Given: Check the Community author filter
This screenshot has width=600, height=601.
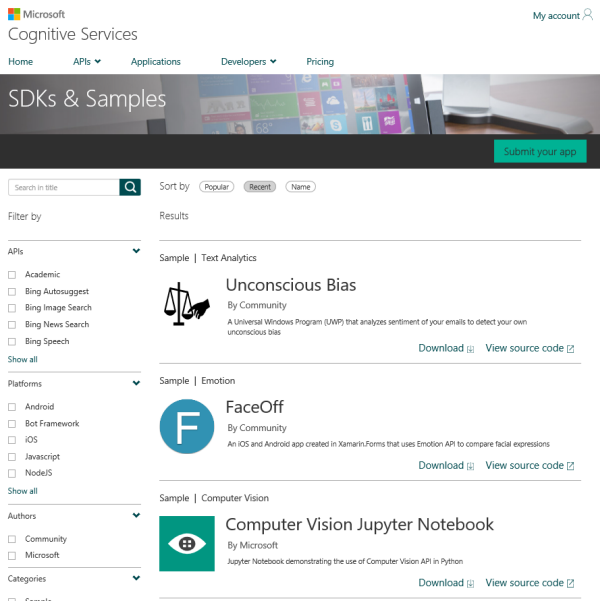Looking at the screenshot, I should click(x=12, y=539).
